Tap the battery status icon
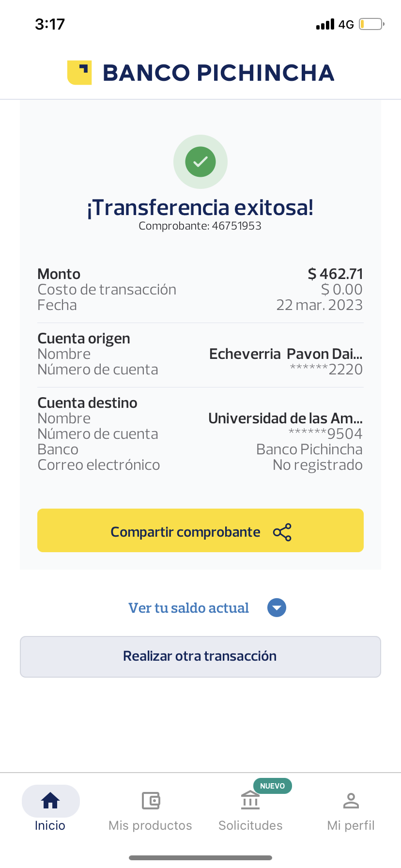 pyautogui.click(x=371, y=24)
